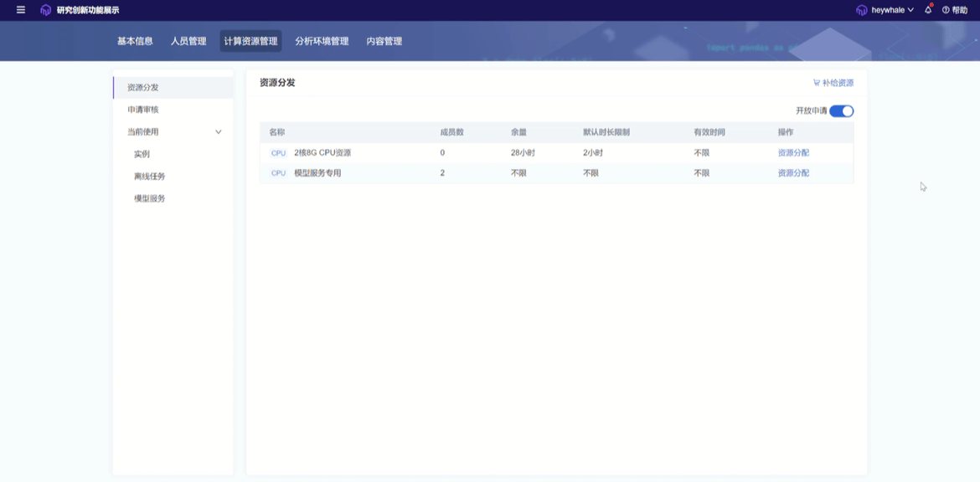
Task: Click the 名称 column header
Action: point(277,132)
